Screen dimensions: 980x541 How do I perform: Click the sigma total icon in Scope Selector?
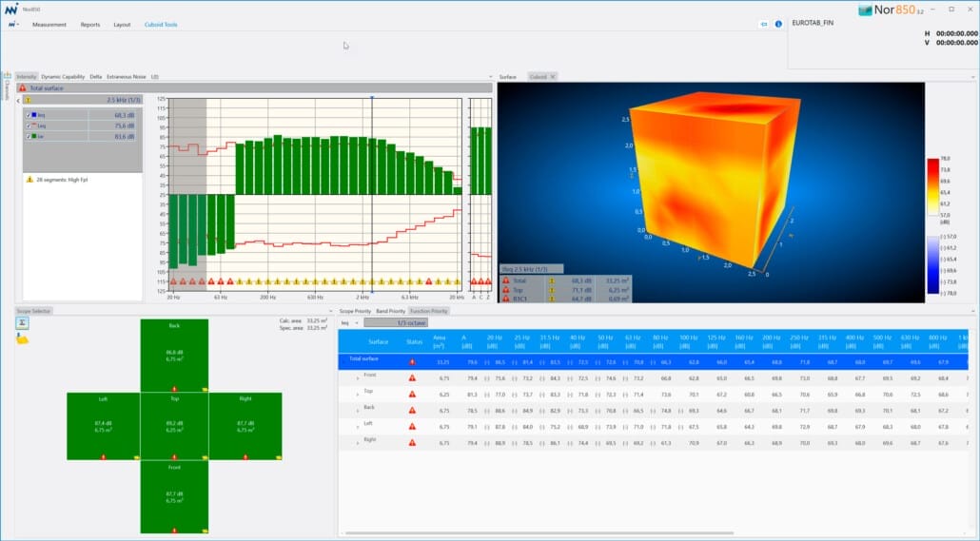pyautogui.click(x=22, y=323)
